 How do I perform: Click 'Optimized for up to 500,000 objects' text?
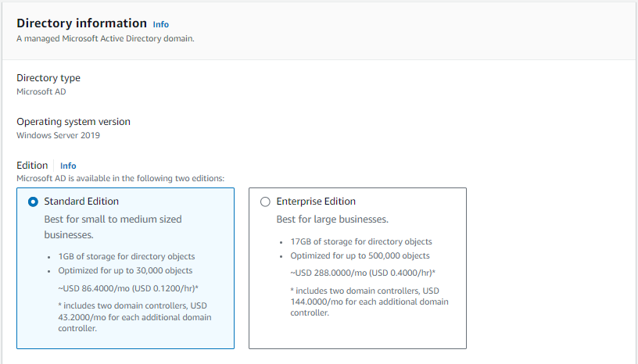tap(360, 256)
